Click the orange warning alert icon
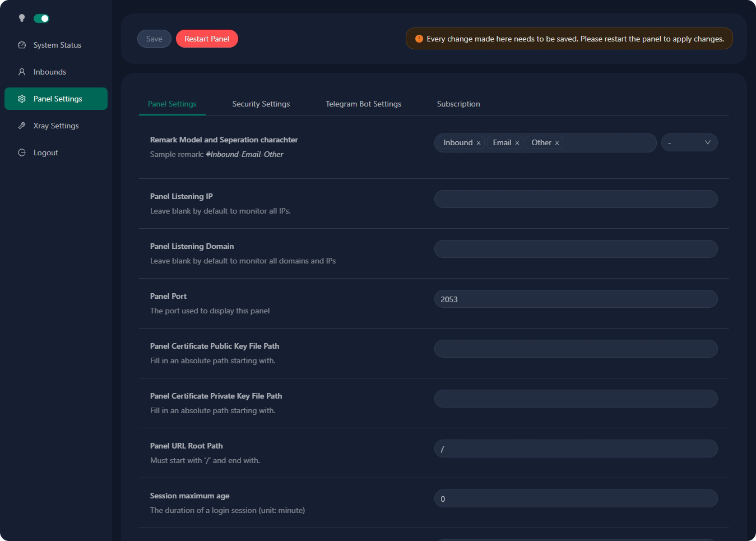Image resolution: width=756 pixels, height=541 pixels. click(419, 39)
